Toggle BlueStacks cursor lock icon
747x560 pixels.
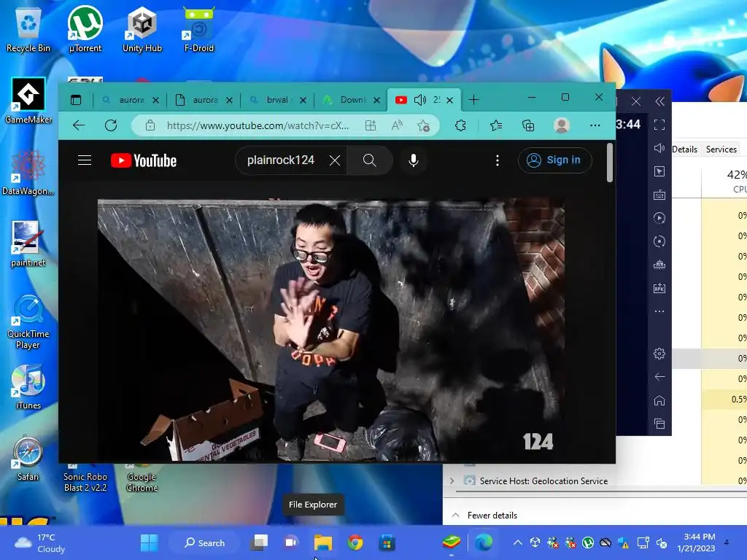pos(659,171)
